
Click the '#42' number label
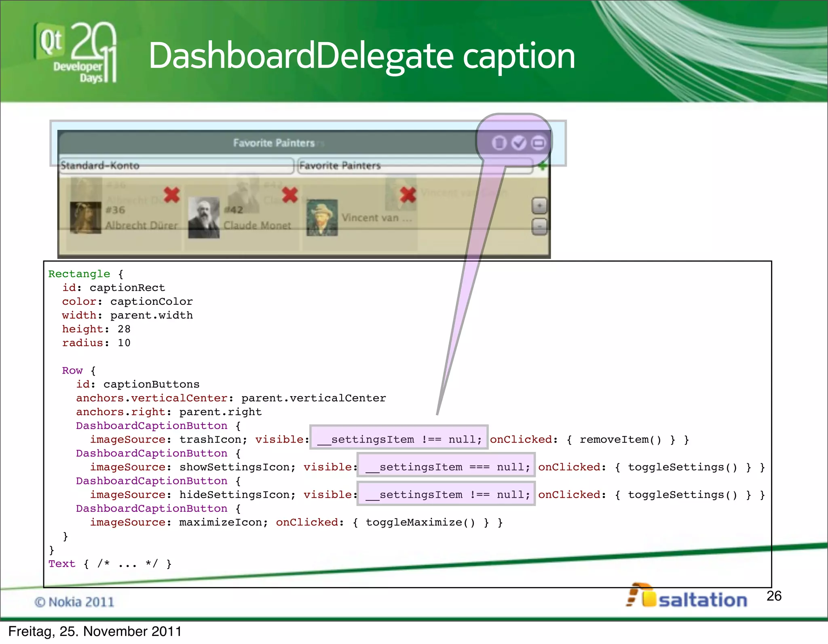tap(234, 210)
